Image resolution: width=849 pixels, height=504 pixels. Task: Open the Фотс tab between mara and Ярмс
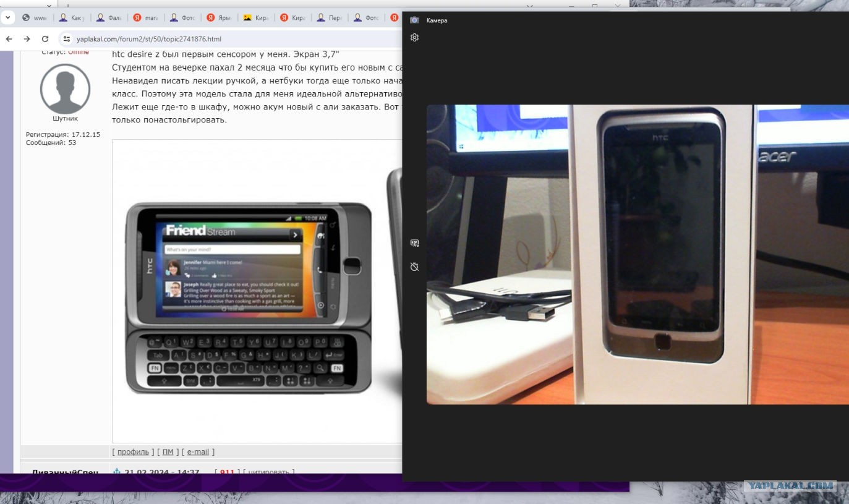point(183,18)
